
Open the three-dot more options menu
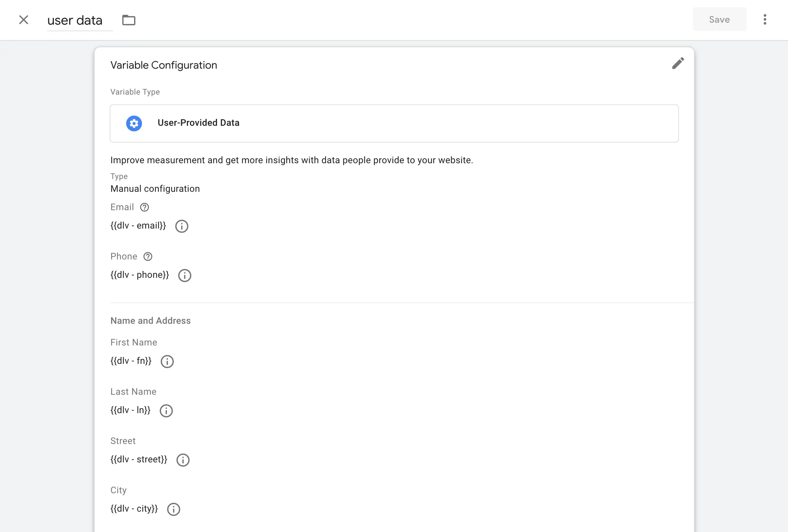pyautogui.click(x=765, y=19)
